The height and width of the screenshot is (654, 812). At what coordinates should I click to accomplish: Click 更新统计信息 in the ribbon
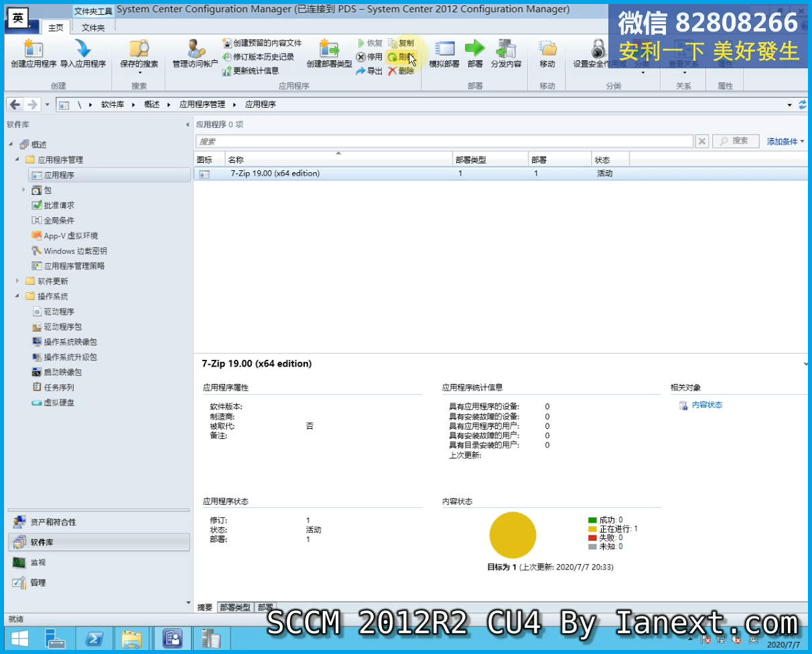251,70
